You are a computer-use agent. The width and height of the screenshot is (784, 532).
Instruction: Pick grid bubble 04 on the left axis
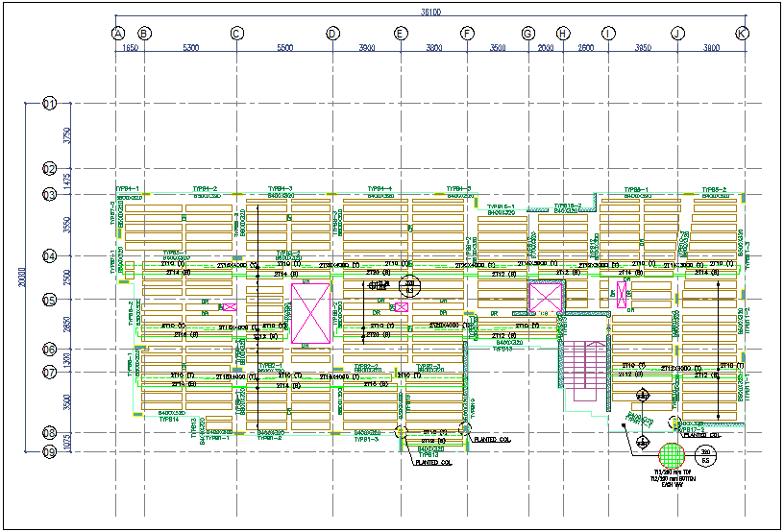tap(50, 256)
